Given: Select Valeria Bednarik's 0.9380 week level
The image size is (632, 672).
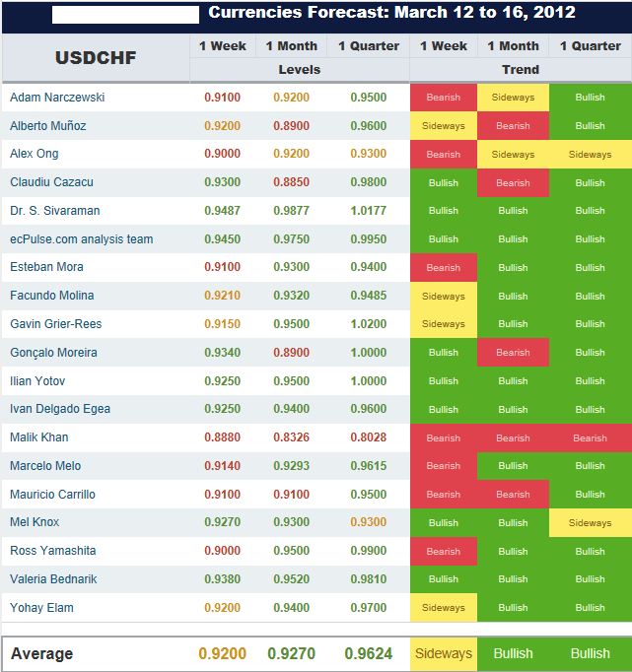Looking at the screenshot, I should [x=222, y=579].
